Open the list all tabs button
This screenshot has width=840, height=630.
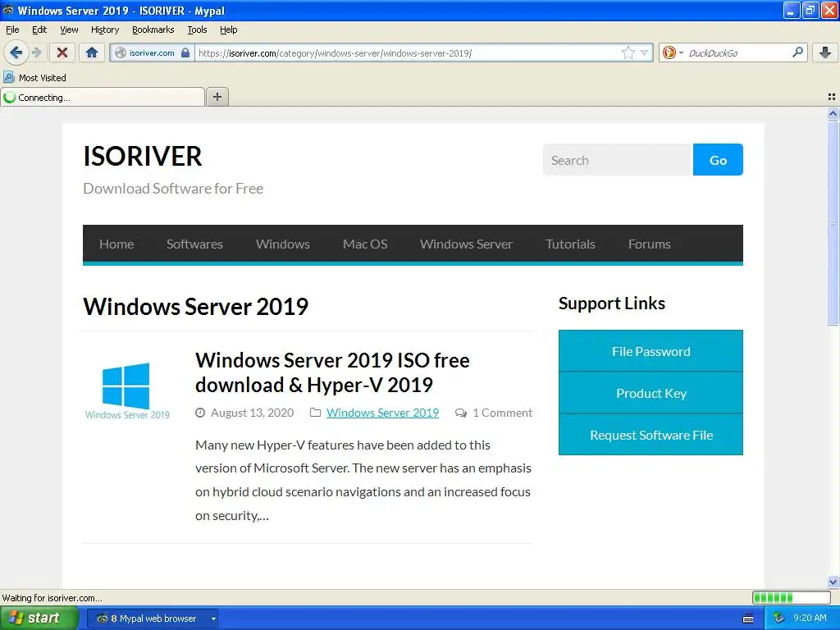832,97
